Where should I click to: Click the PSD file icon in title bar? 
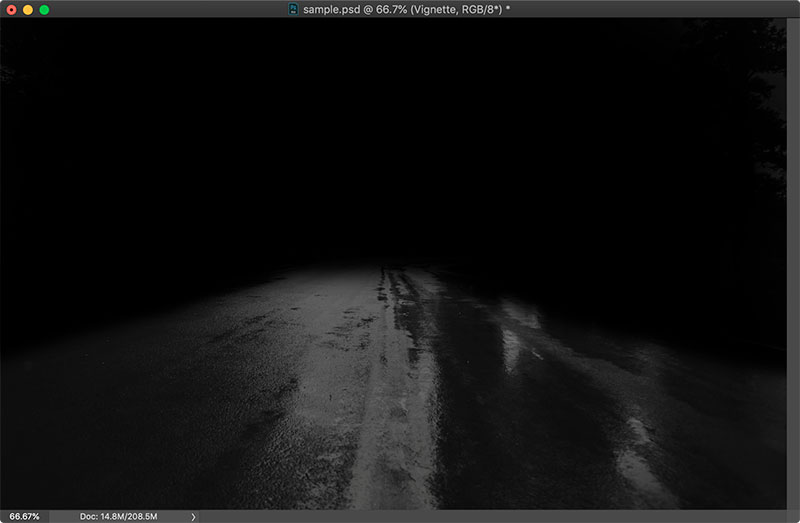tap(293, 9)
